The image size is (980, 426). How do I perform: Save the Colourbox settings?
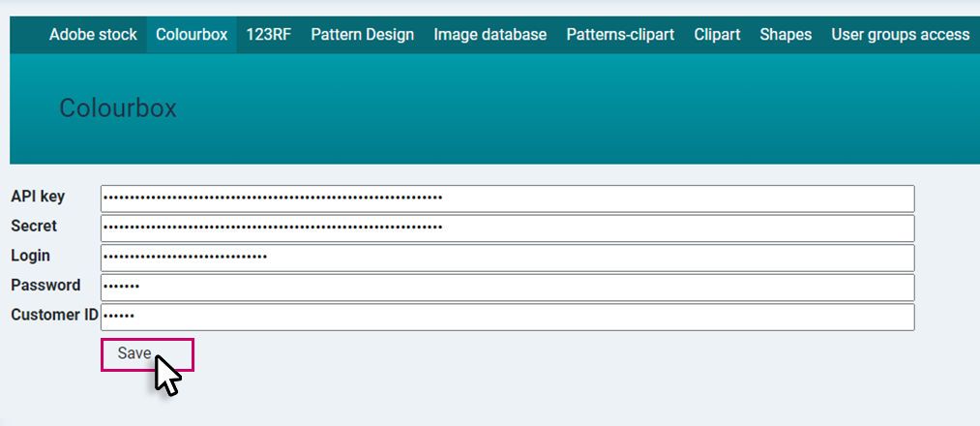pos(147,354)
